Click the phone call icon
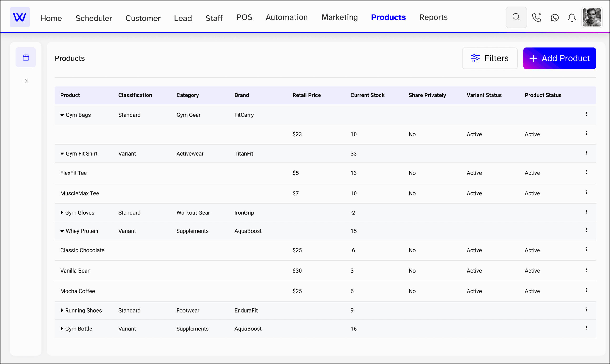The height and width of the screenshot is (364, 610). point(536,18)
